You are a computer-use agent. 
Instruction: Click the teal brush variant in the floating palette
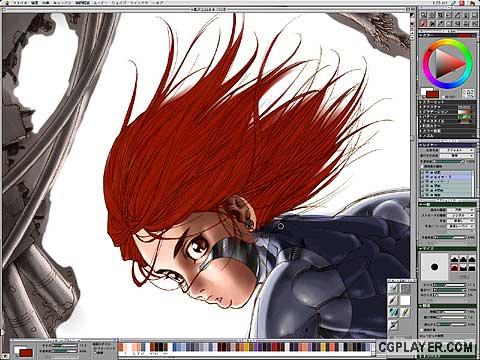(x=393, y=312)
